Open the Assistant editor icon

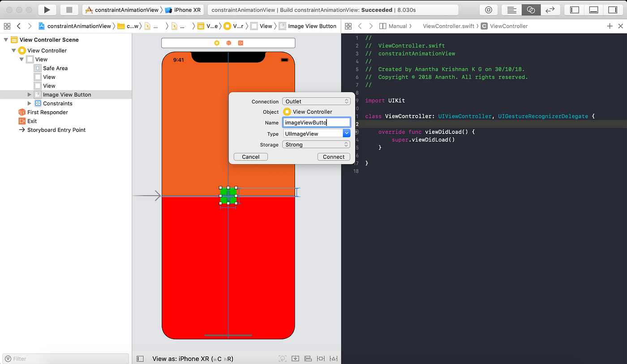tap(531, 9)
